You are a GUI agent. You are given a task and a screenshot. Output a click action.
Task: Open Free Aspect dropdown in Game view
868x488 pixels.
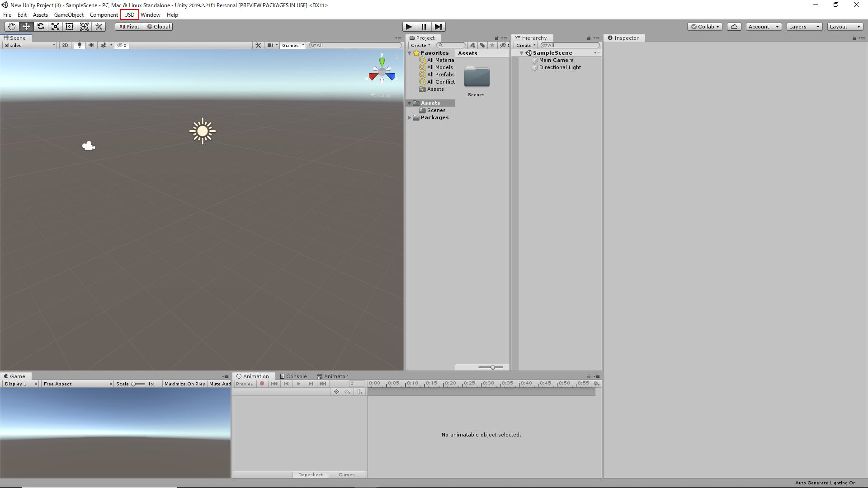tap(78, 384)
